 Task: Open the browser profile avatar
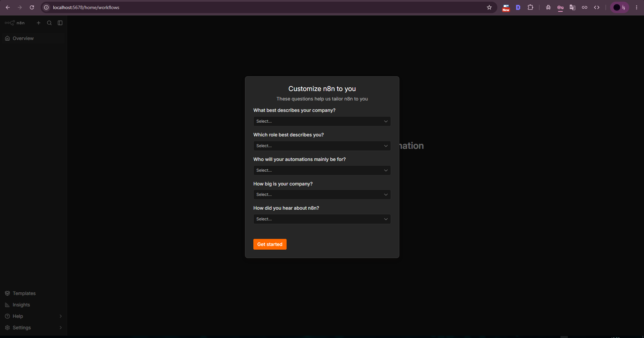click(x=620, y=7)
